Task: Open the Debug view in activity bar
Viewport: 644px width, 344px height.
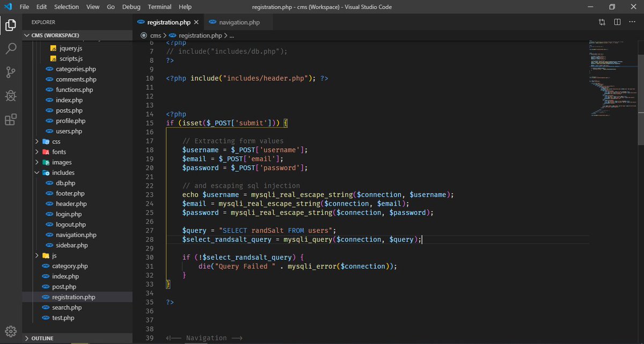Action: pos(11,96)
